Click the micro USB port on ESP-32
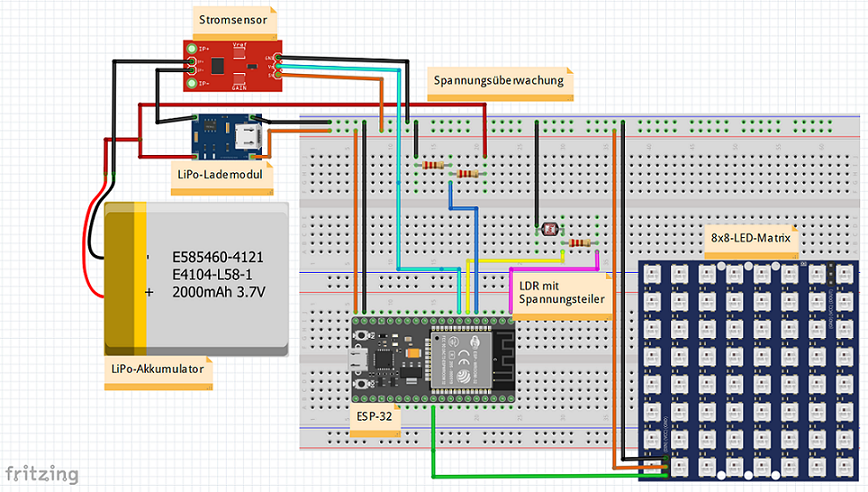This screenshot has width=868, height=492. (358, 361)
